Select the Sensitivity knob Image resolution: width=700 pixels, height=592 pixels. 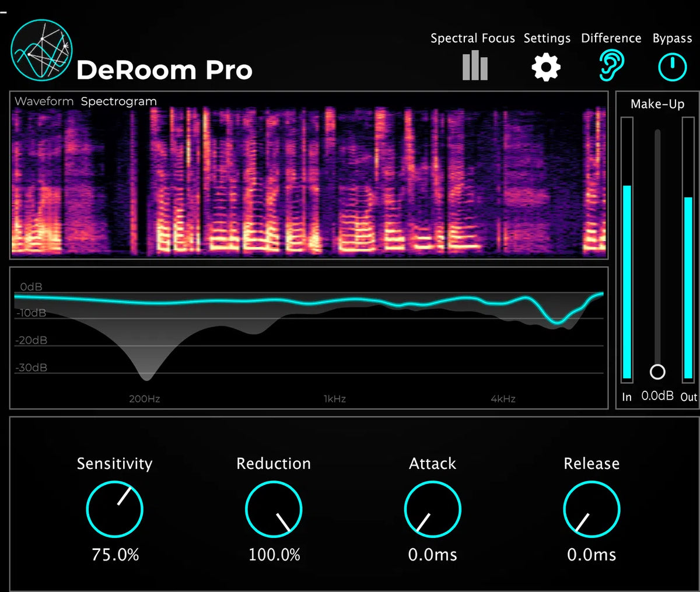(114, 509)
